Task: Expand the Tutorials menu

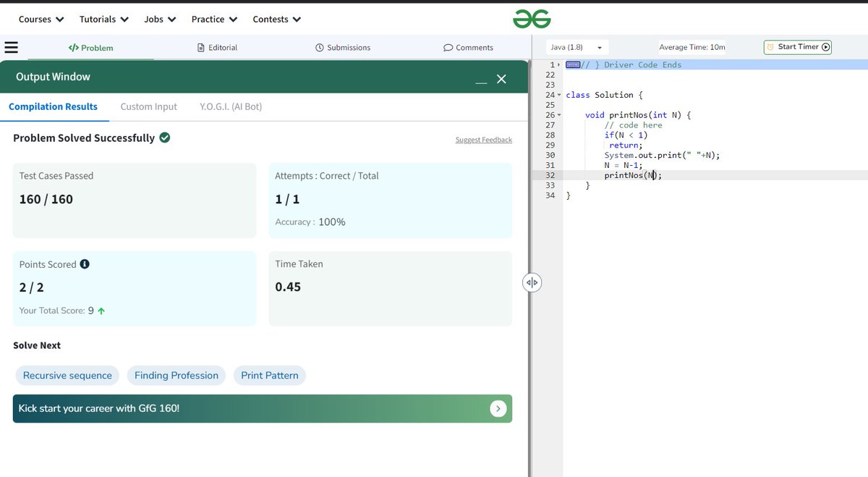Action: point(104,20)
